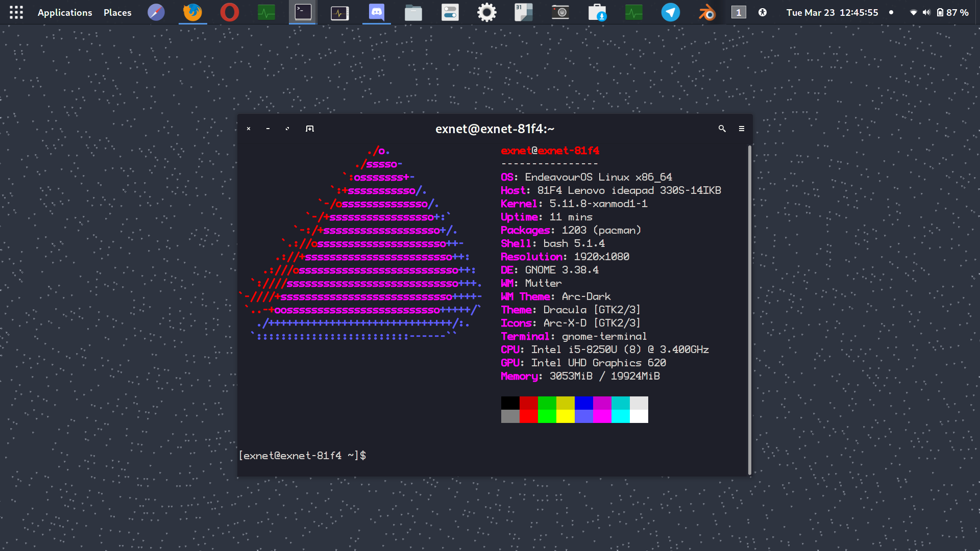Open the accessibility menu icon

763,12
